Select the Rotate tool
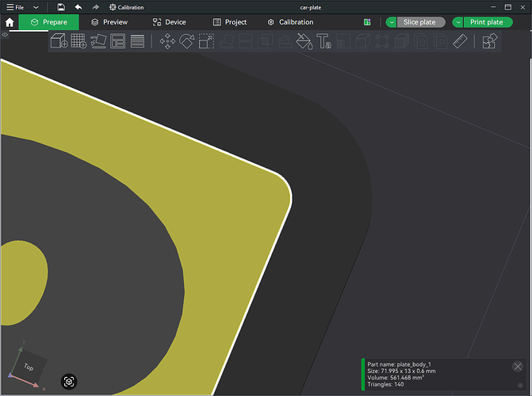The height and width of the screenshot is (396, 532). [187, 41]
